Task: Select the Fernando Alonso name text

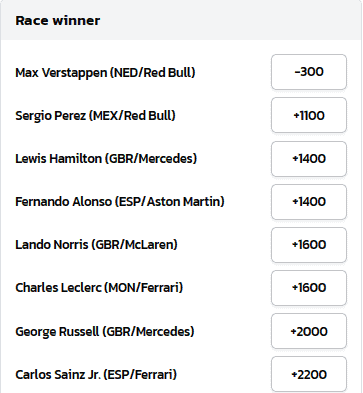Action: (63, 202)
